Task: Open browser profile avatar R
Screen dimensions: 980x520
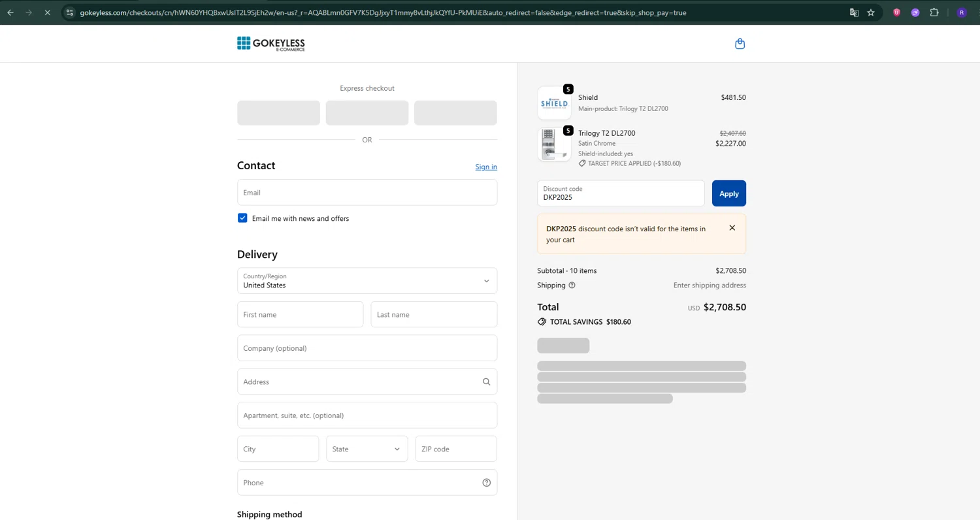Action: 961,12
